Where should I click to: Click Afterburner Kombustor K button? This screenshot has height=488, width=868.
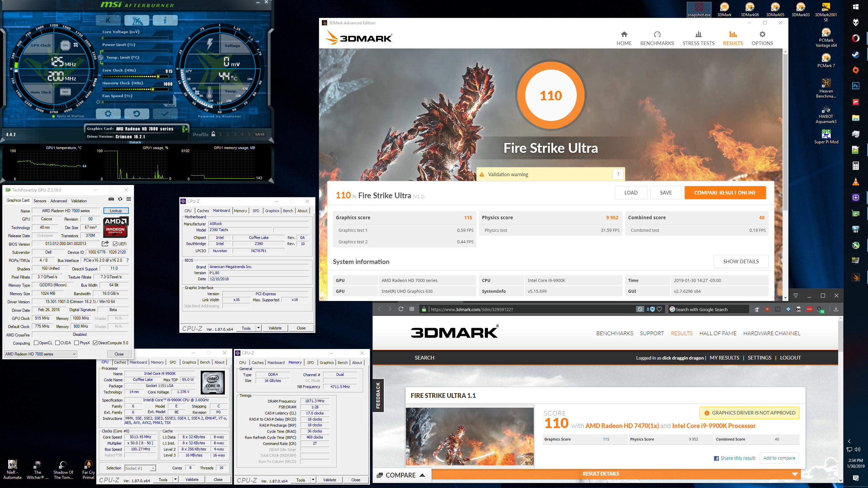(x=108, y=20)
